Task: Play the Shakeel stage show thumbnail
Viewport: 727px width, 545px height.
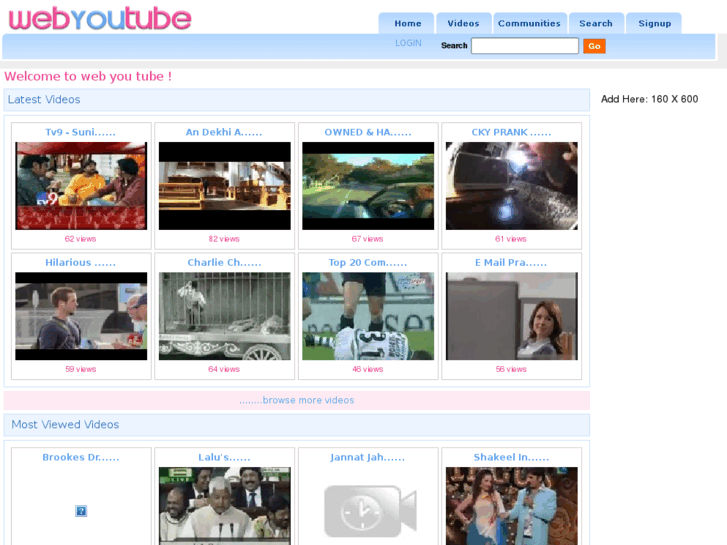Action: point(512,506)
